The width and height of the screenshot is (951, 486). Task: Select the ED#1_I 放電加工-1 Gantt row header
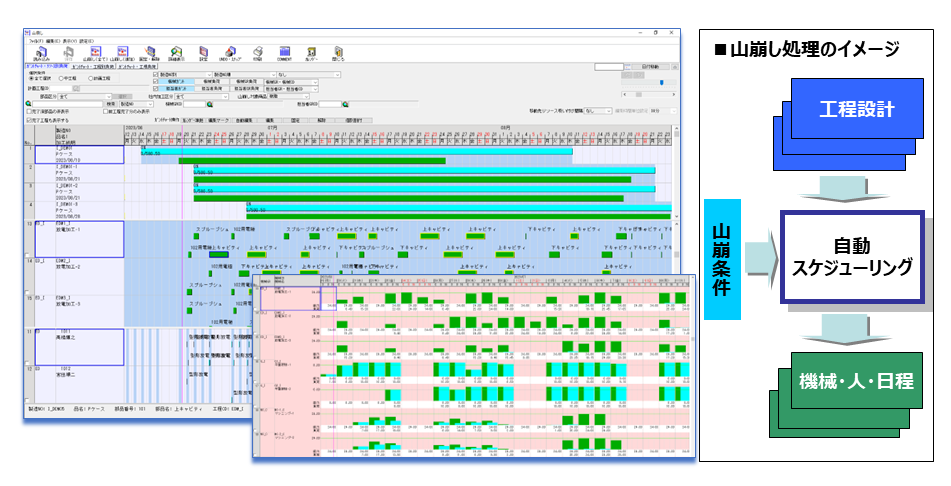coord(79,239)
